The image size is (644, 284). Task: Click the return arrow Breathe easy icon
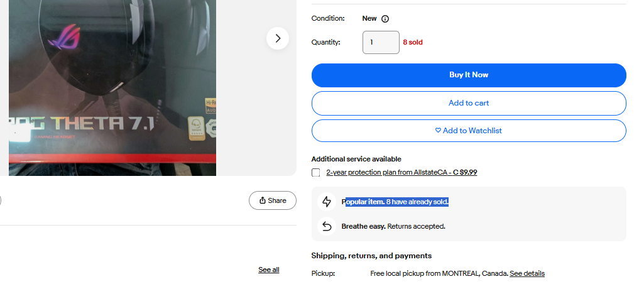click(327, 226)
